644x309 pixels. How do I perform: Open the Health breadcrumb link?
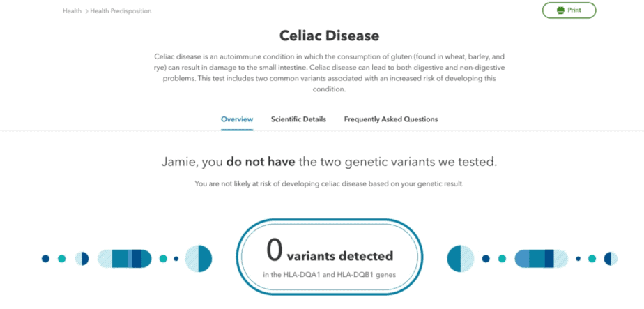(x=72, y=11)
